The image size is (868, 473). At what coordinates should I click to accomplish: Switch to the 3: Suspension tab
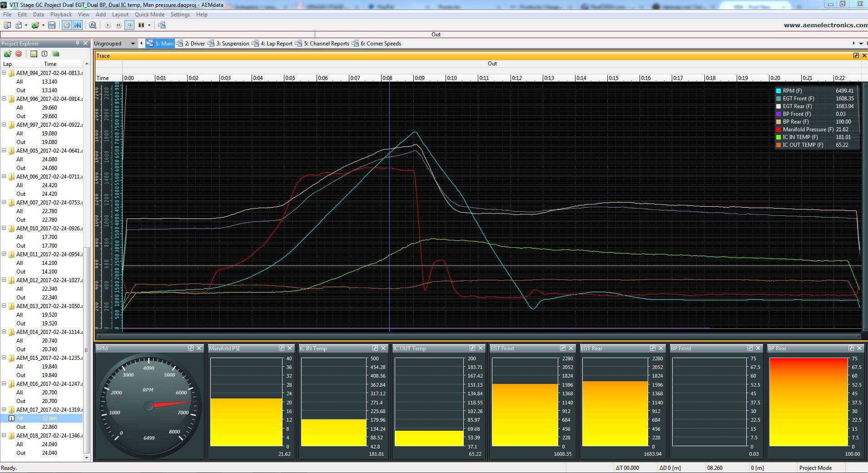(x=228, y=44)
